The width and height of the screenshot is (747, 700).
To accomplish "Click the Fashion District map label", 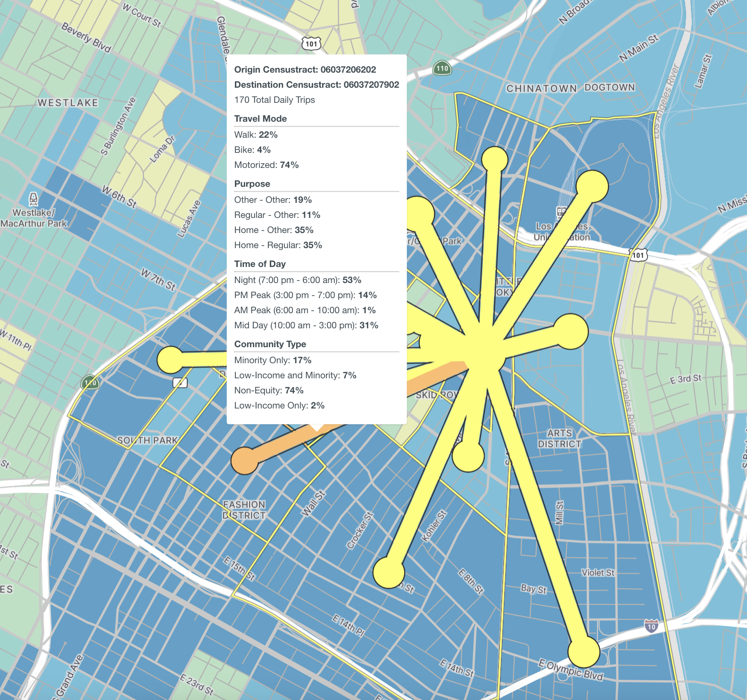I will (244, 510).
